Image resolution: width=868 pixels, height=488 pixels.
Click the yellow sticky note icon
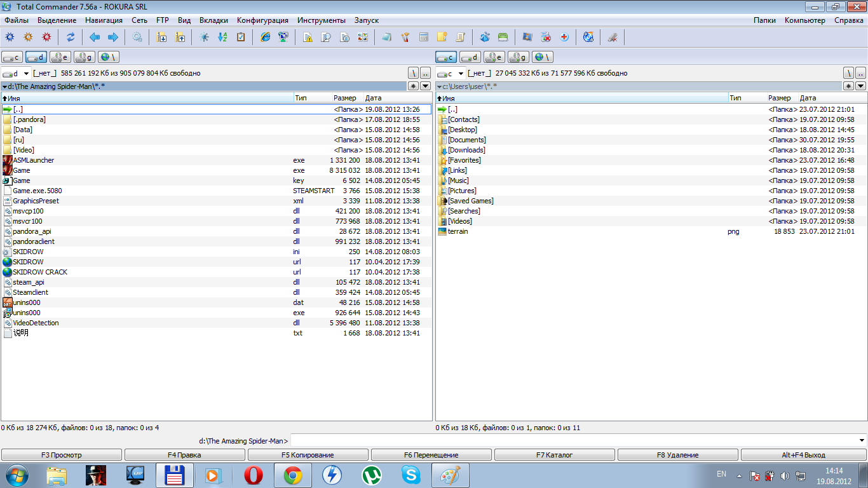tap(442, 37)
